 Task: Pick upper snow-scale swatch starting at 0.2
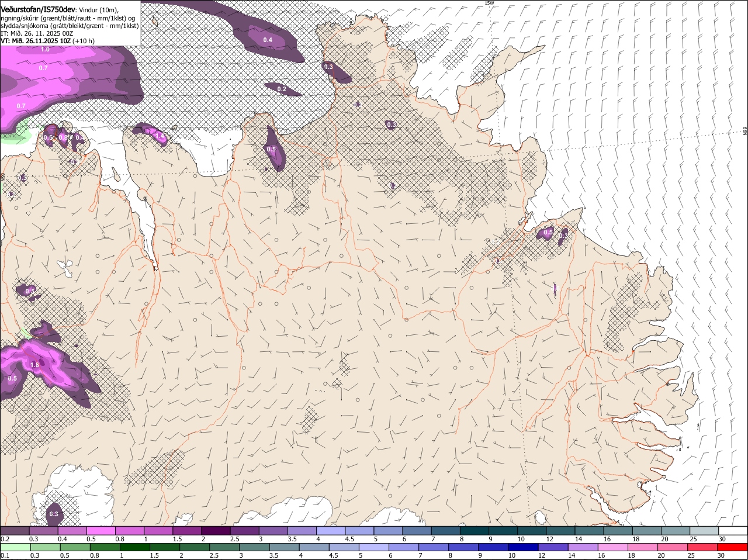[x=15, y=530]
